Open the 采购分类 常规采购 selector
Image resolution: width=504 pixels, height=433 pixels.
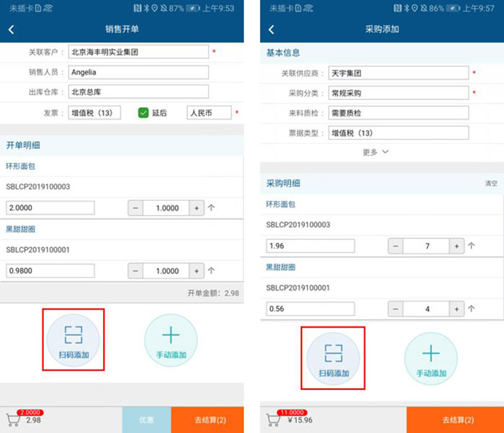click(x=398, y=93)
